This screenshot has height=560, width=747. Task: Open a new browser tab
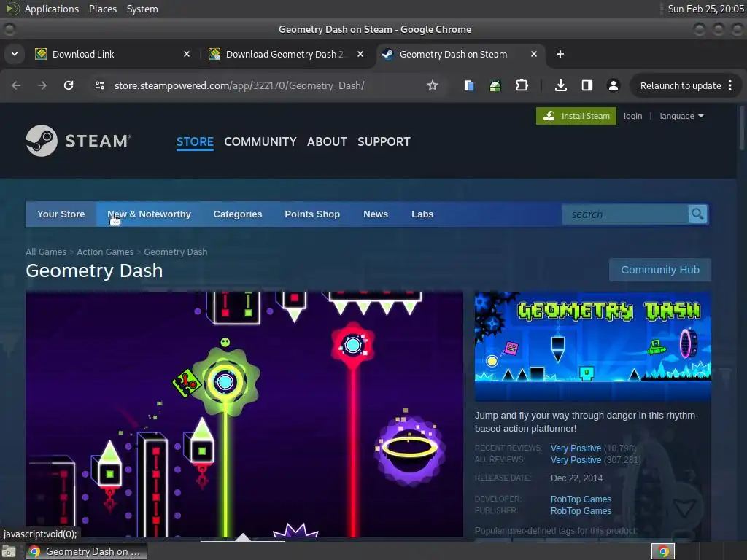[x=560, y=54]
